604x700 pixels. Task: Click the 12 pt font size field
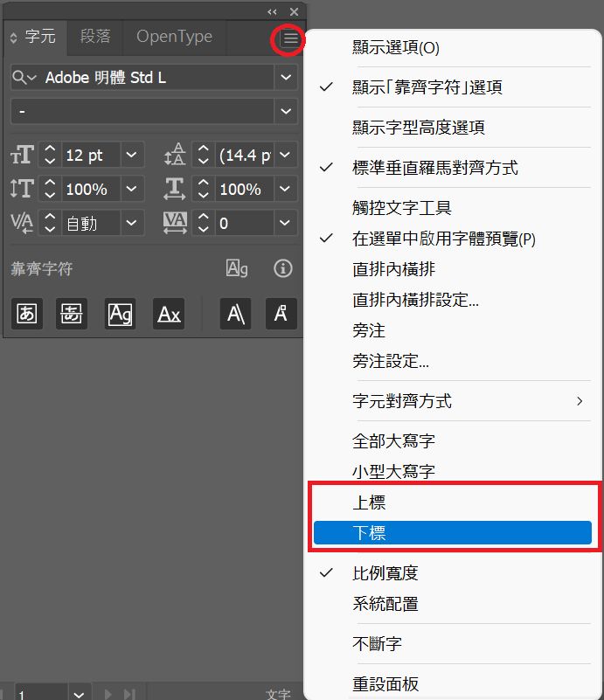pyautogui.click(x=91, y=155)
